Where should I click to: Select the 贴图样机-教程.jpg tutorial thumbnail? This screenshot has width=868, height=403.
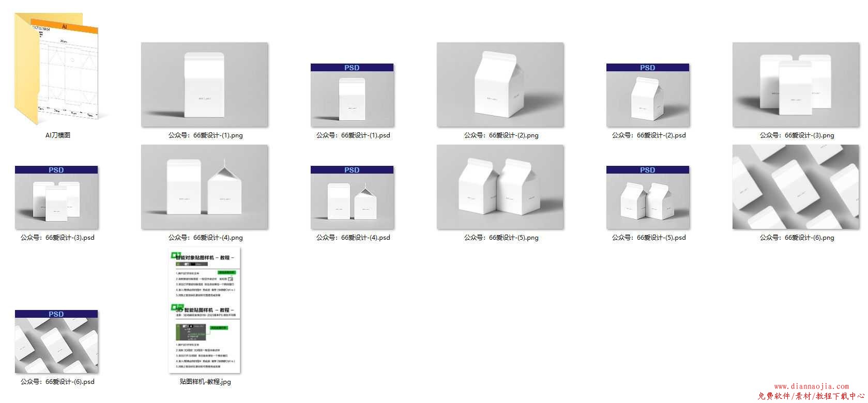tap(205, 311)
